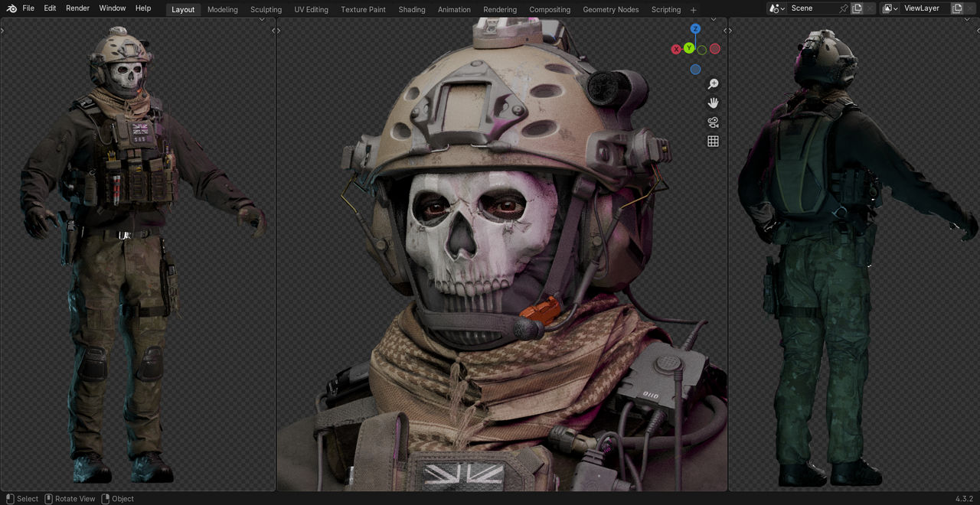Click the new scene copy icon beside Scene
The width and height of the screenshot is (980, 505).
(858, 8)
